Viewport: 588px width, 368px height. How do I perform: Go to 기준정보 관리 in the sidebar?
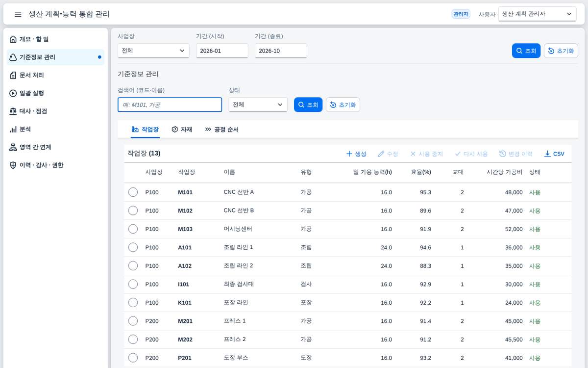pos(55,57)
